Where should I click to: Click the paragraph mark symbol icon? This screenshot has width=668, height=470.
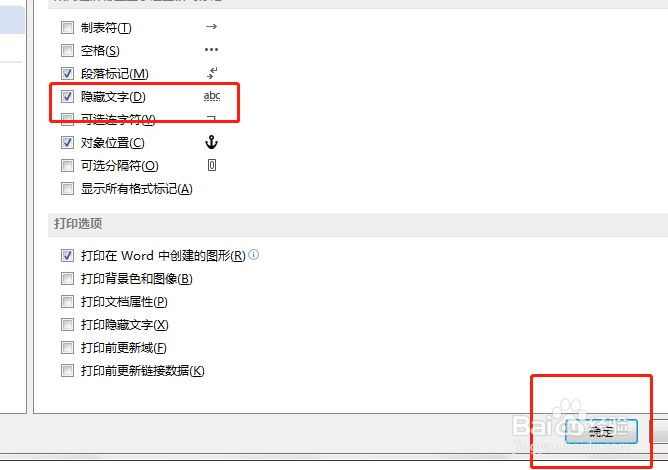(x=212, y=73)
